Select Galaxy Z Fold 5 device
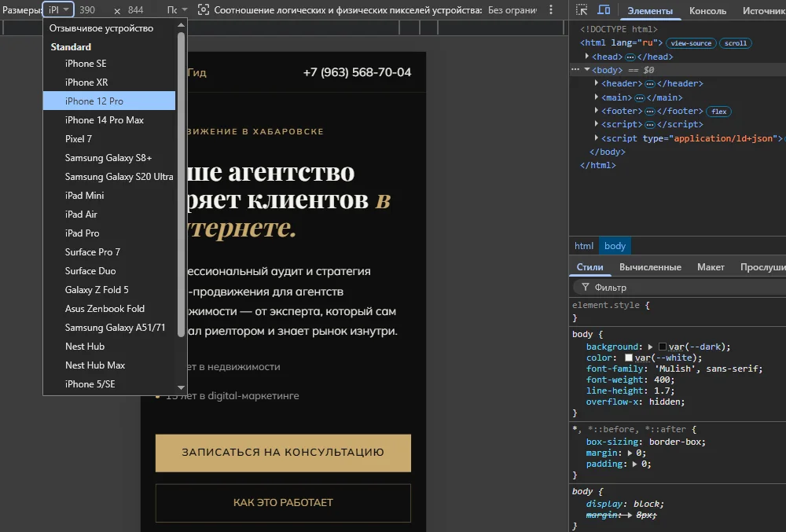The image size is (786, 532). click(x=109, y=290)
